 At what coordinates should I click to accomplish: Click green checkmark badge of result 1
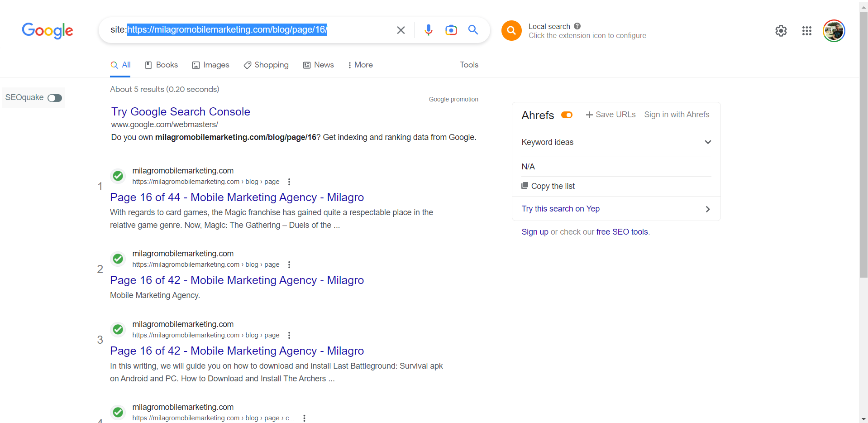coord(118,176)
